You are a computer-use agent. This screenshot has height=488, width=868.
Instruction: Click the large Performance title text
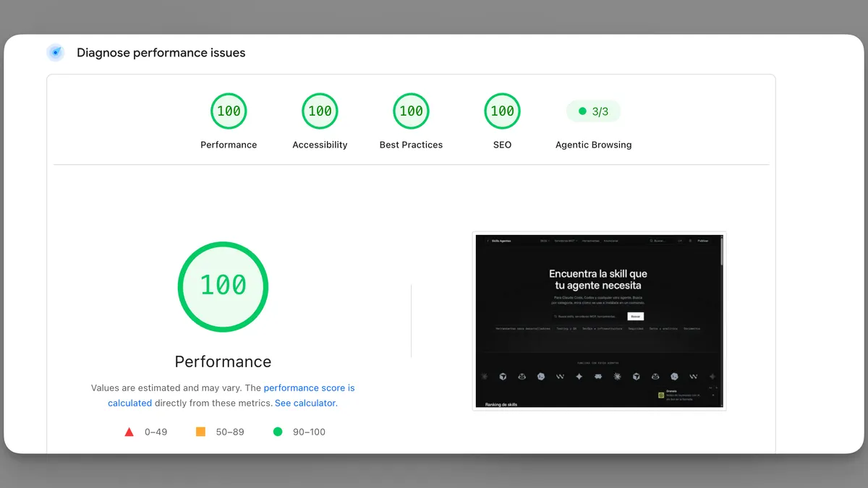[x=223, y=361]
